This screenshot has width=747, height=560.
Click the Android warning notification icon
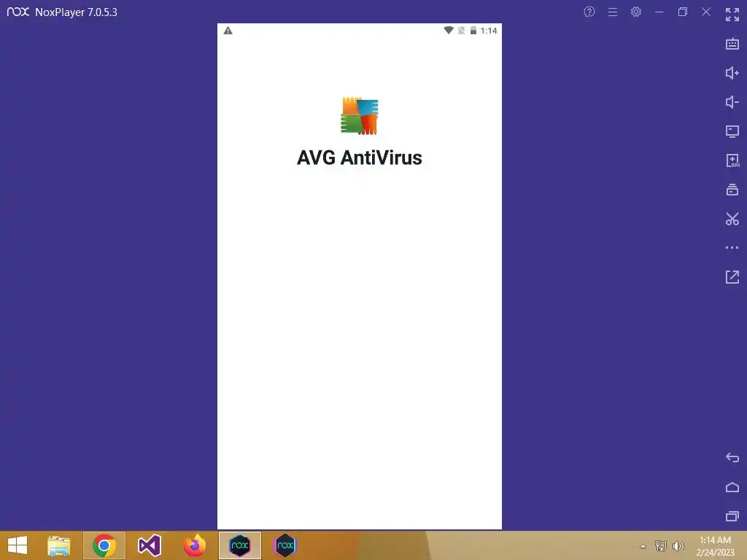(x=228, y=31)
